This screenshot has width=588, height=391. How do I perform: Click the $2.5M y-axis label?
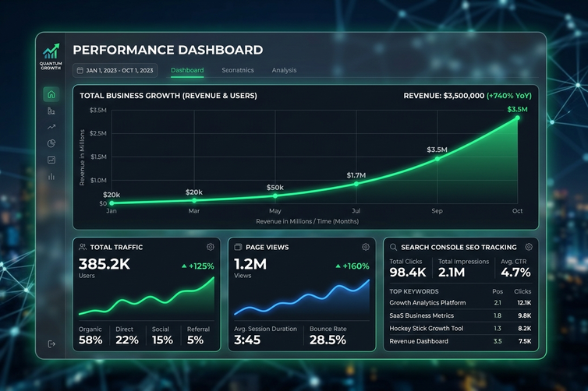tap(98, 133)
